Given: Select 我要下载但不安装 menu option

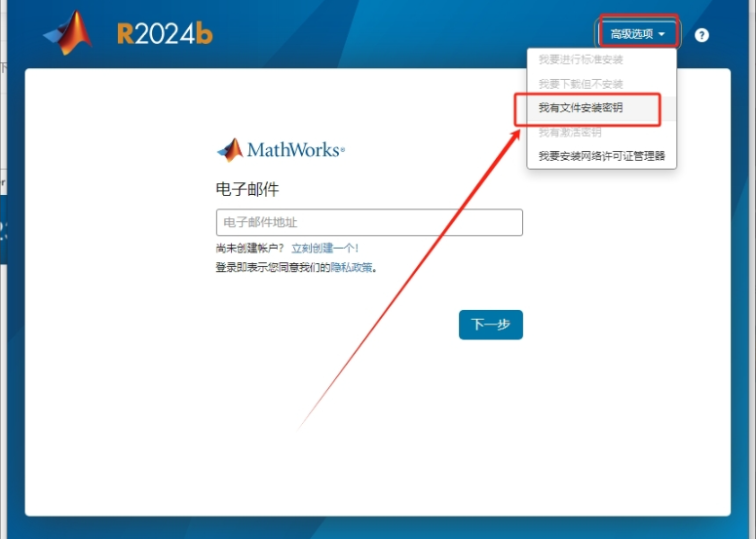Looking at the screenshot, I should click(581, 84).
